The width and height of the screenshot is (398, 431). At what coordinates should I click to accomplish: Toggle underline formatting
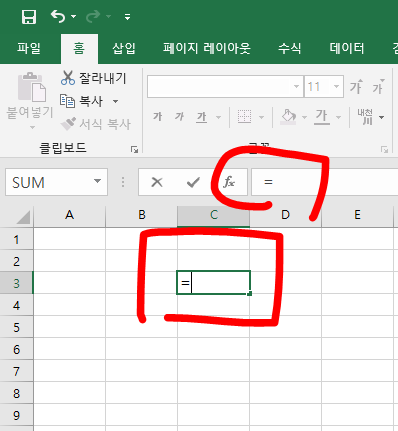(x=202, y=117)
